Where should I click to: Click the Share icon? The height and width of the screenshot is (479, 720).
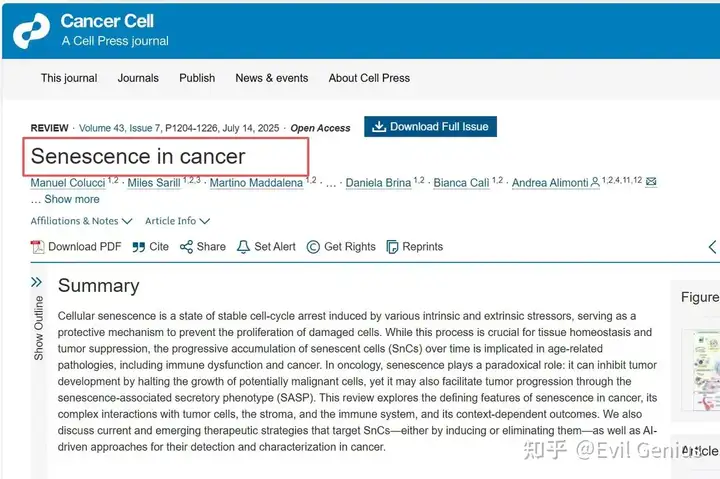tap(186, 247)
